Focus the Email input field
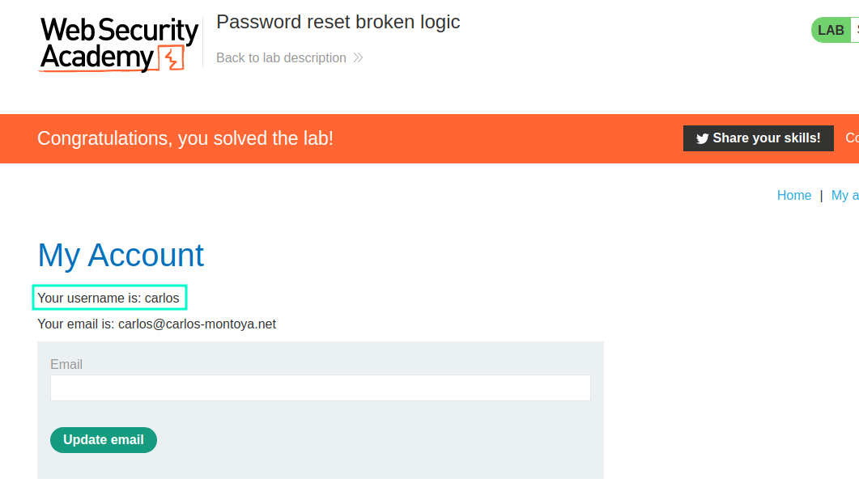The height and width of the screenshot is (504, 859). [321, 388]
